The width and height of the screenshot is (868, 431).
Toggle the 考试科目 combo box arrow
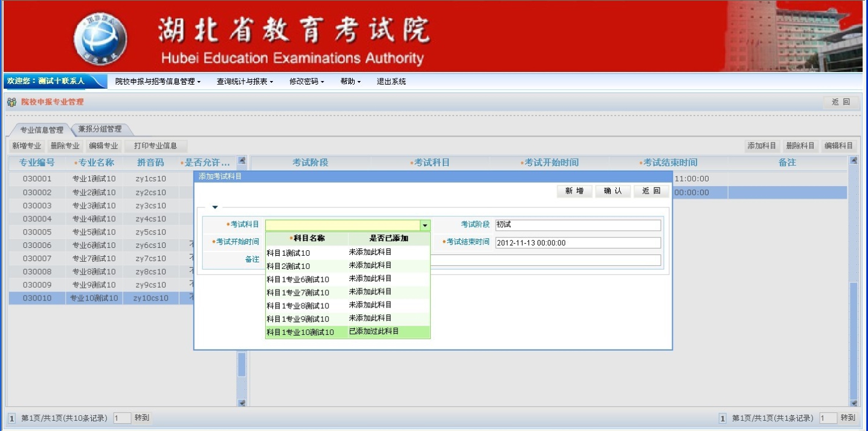[425, 225]
